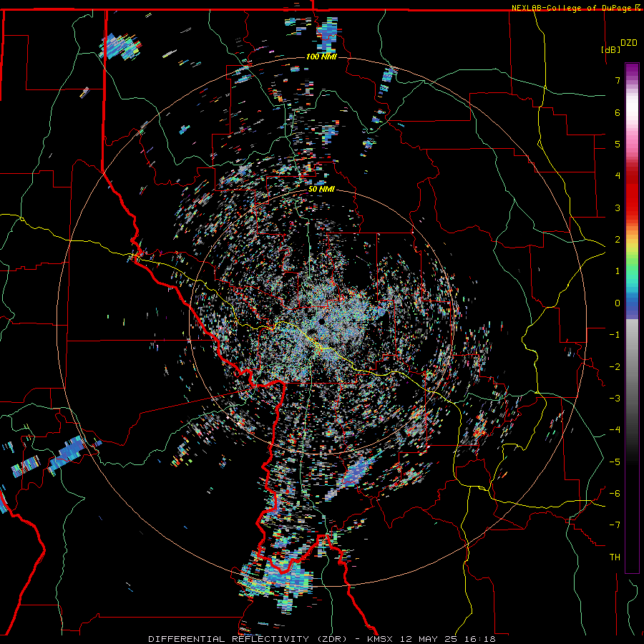Click the Differential Reflectivity KMSX timestamp caption

321,639
